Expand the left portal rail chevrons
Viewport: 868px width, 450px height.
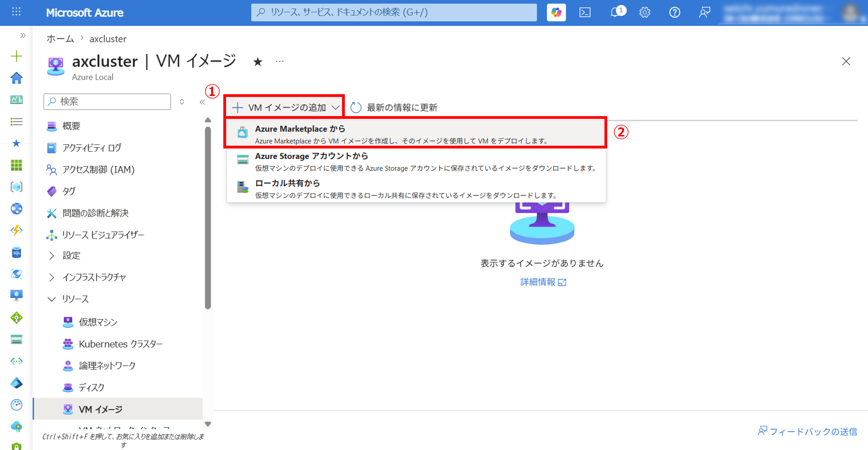click(x=22, y=35)
